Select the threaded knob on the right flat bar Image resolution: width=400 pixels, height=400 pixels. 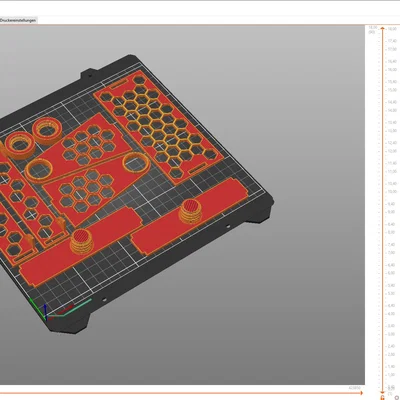[191, 211]
